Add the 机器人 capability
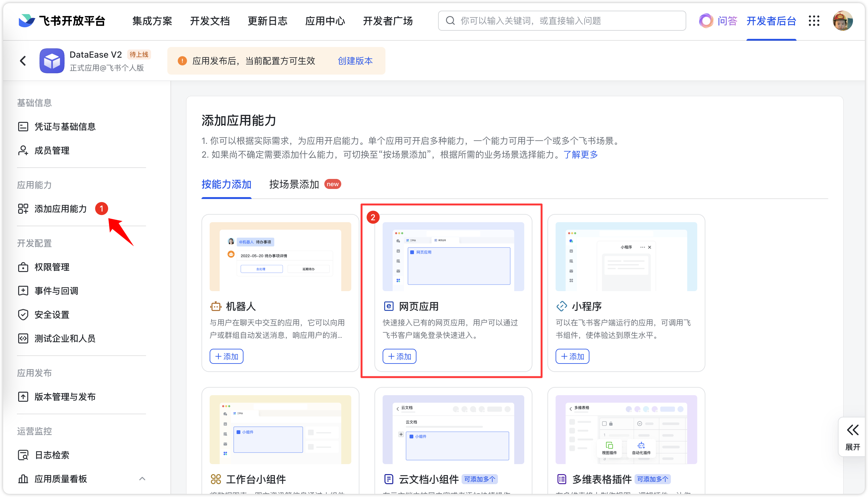 coord(226,356)
